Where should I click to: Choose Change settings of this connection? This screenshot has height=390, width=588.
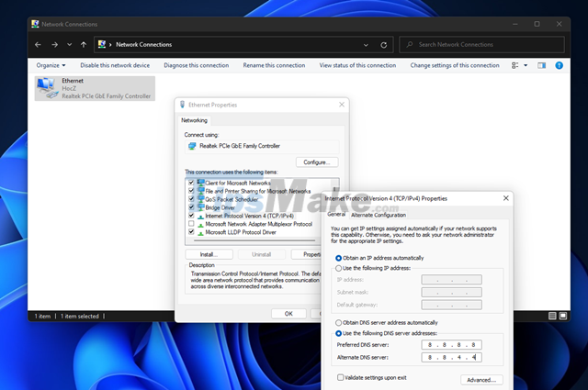coord(455,65)
